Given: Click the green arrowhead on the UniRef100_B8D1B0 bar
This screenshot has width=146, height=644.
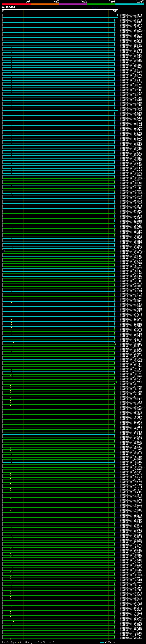Looking at the screenshot, I should (x=115, y=344).
